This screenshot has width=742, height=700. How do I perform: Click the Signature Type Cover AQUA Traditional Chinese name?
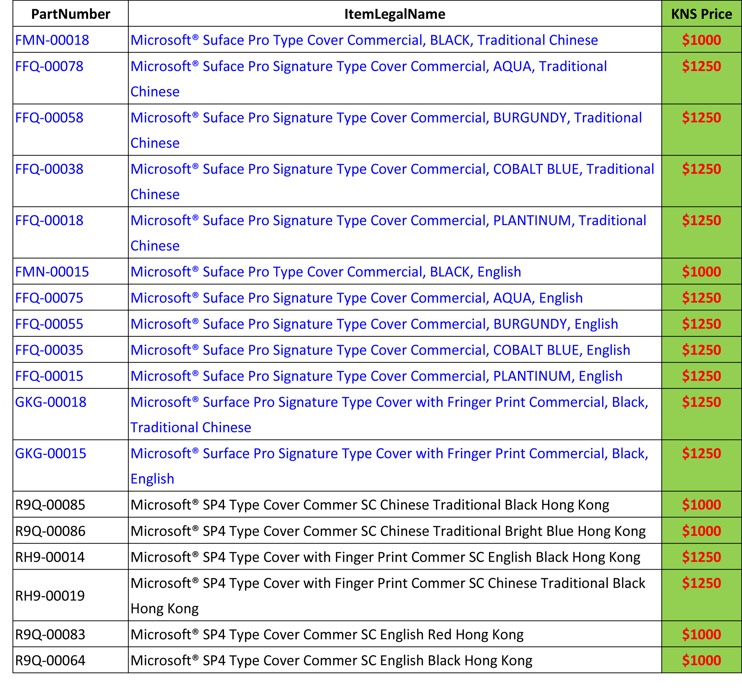tap(369, 79)
